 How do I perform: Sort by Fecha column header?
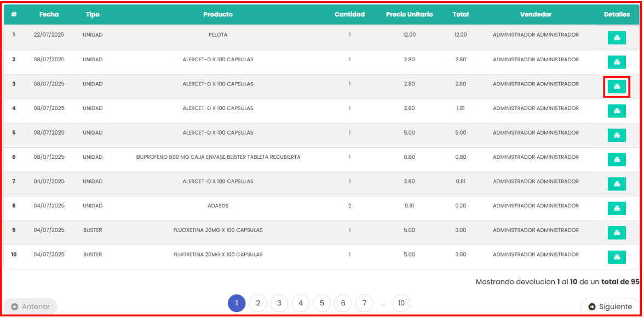49,15
